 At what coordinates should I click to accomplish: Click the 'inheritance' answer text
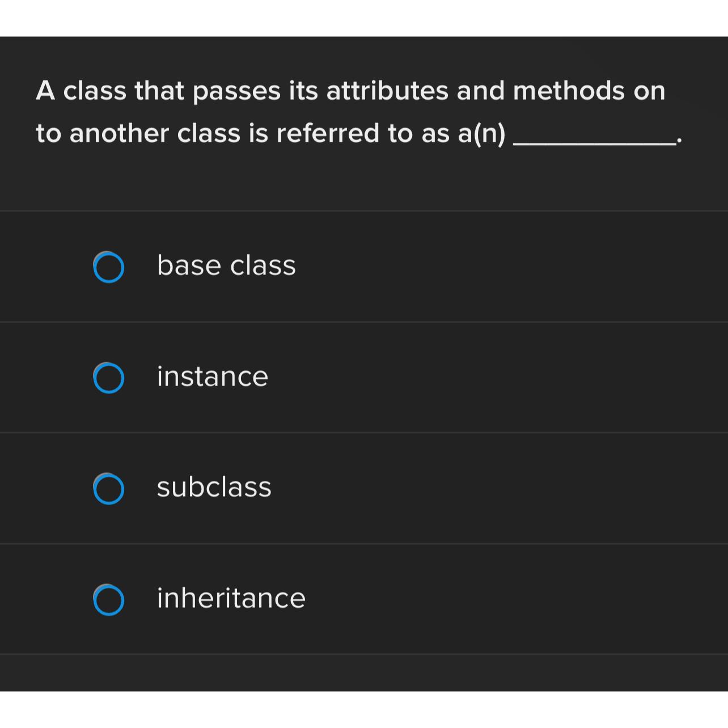231,598
